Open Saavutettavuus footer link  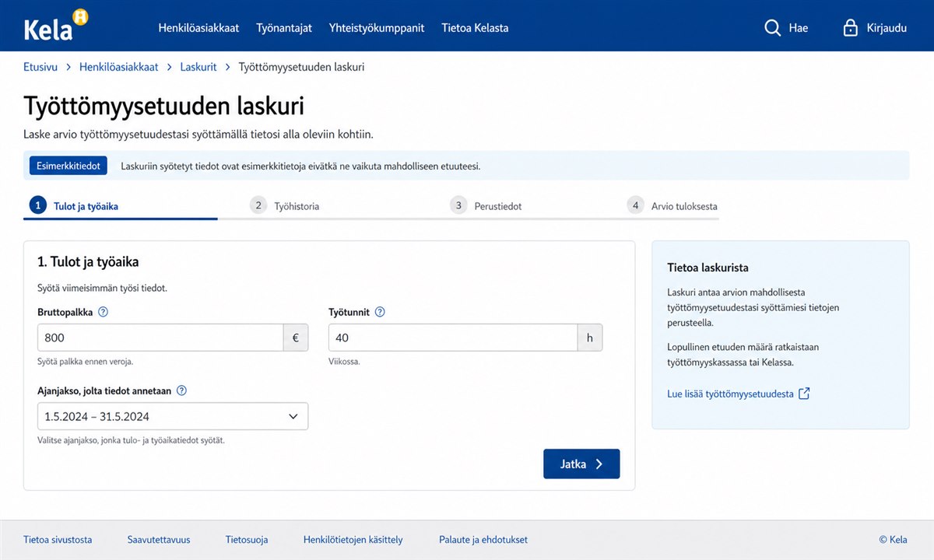[159, 539]
